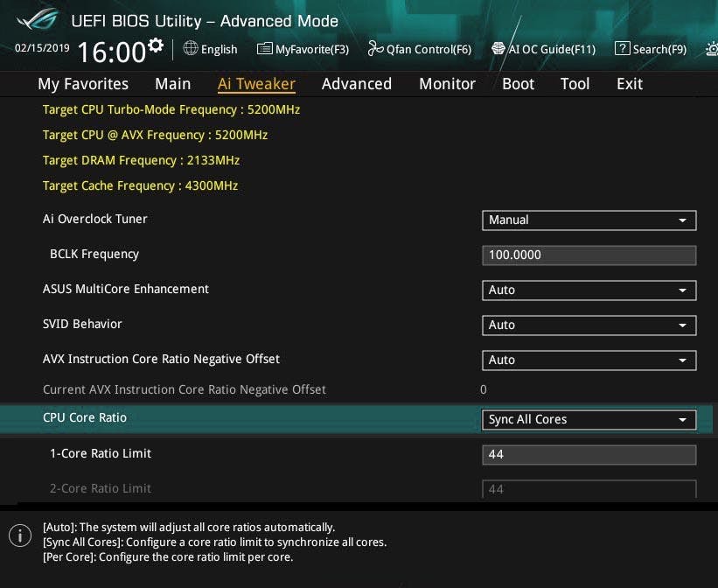The height and width of the screenshot is (588, 718).
Task: Select the CPU Core Ratio row label
Action: pos(85,417)
